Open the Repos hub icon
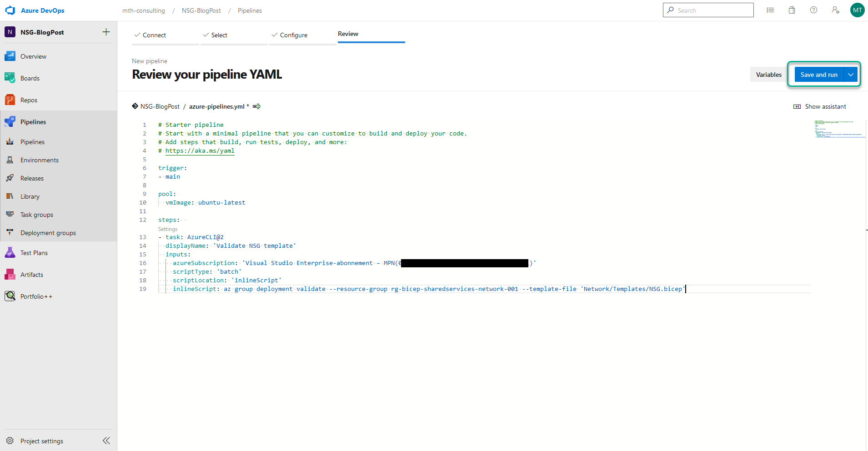Screen dimensions: 868x451 pos(10,100)
